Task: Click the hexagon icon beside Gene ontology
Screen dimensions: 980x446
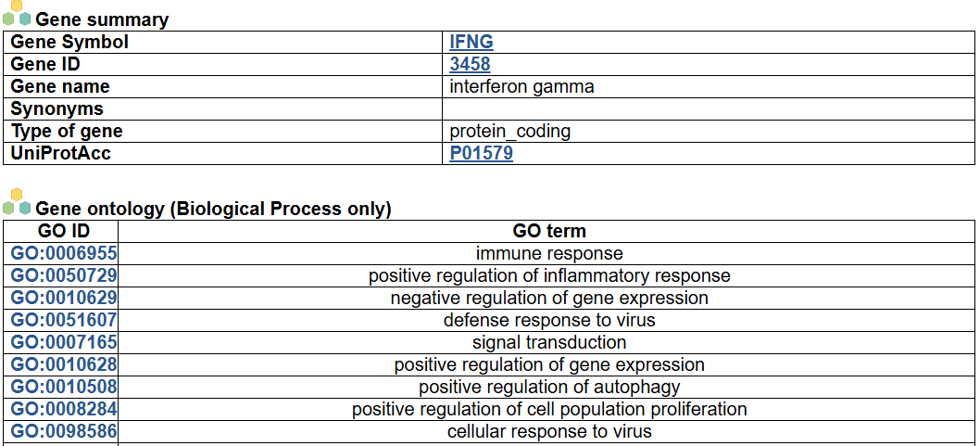Action: click(x=17, y=203)
